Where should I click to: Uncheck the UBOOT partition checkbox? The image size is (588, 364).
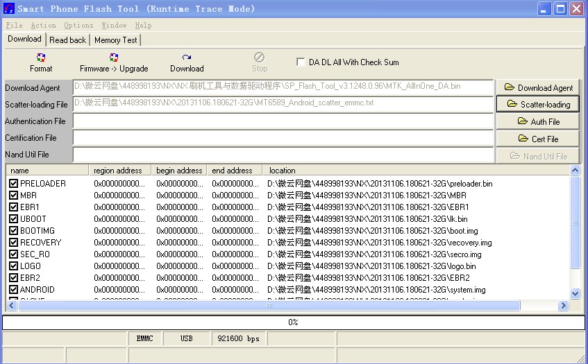pos(13,218)
